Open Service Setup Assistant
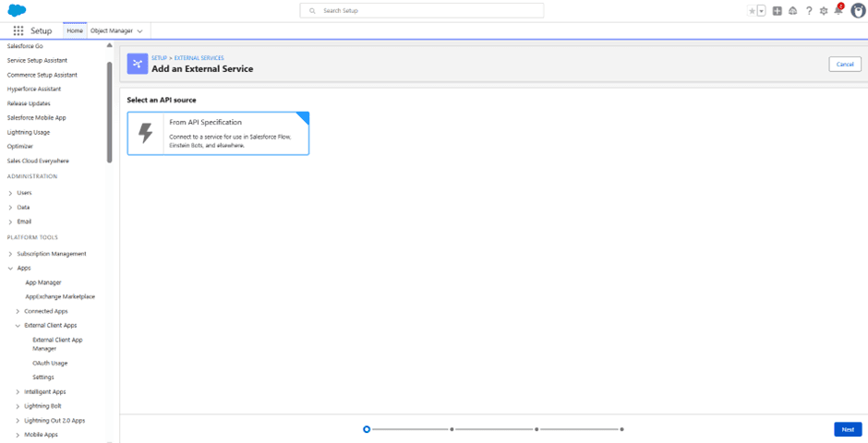 click(37, 60)
